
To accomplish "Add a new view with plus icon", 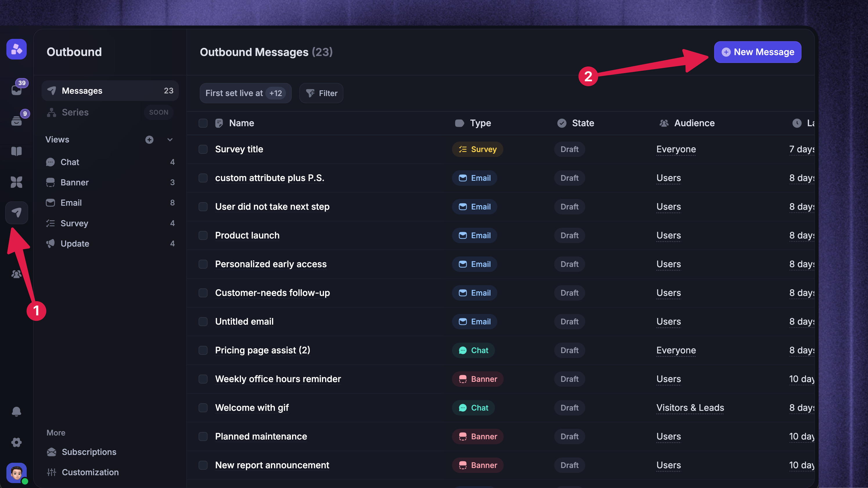I will click(149, 140).
